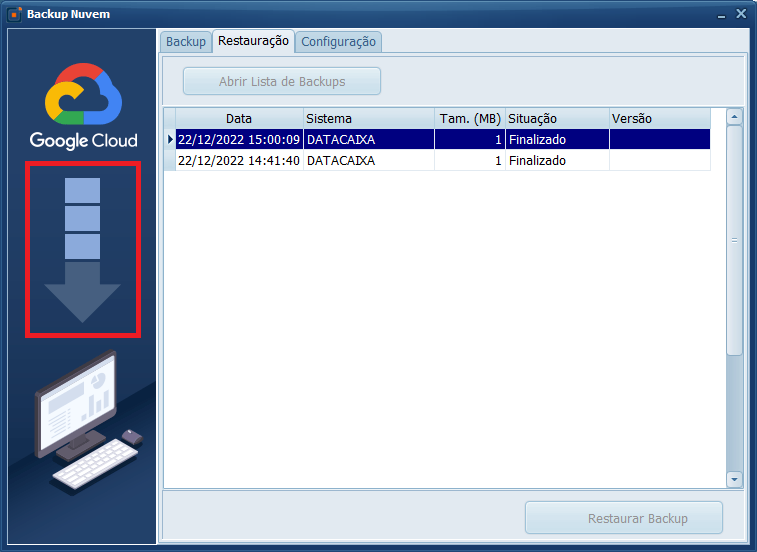Click the scrollbar up arrow
Image resolution: width=757 pixels, height=552 pixels.
click(x=734, y=117)
